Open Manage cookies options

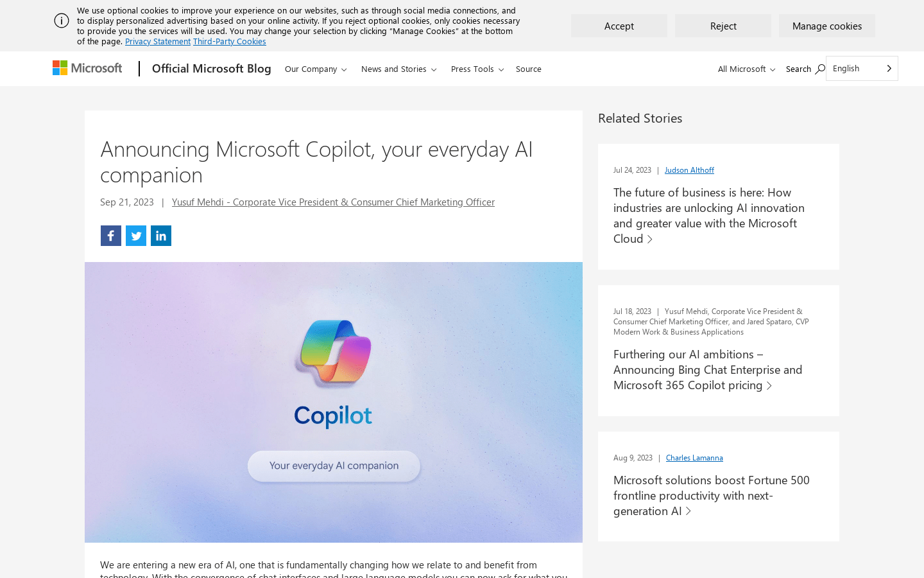(826, 26)
